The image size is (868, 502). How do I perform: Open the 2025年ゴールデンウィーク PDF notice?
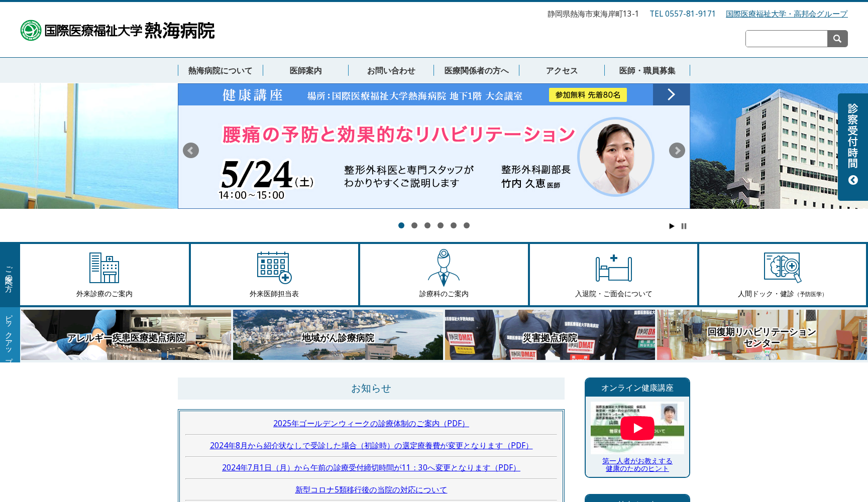click(x=370, y=423)
